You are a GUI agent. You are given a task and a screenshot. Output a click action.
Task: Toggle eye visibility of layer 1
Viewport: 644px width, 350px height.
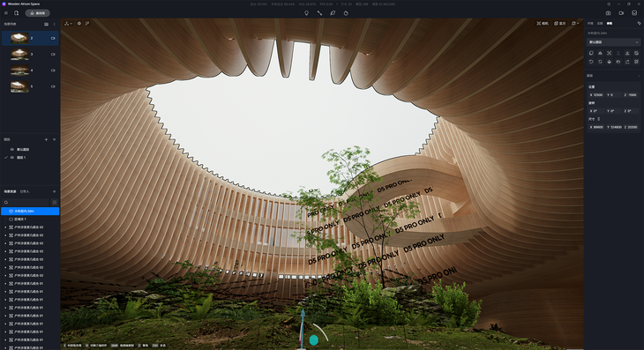(x=12, y=157)
